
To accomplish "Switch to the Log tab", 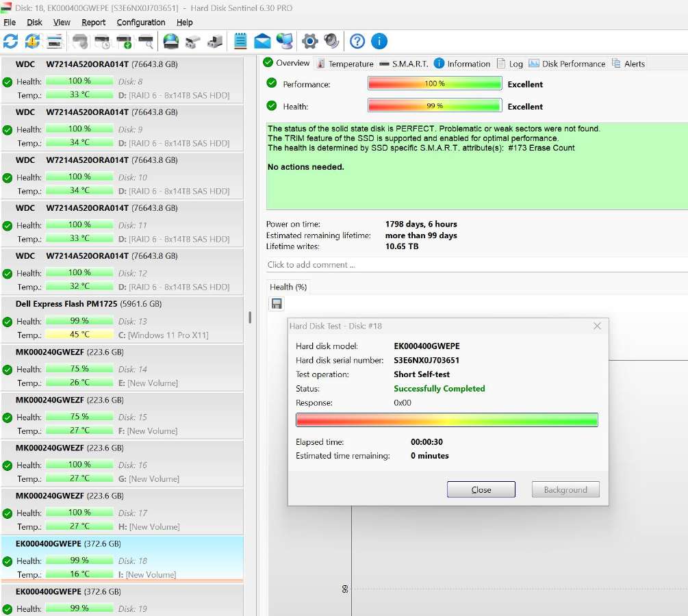I will click(510, 64).
